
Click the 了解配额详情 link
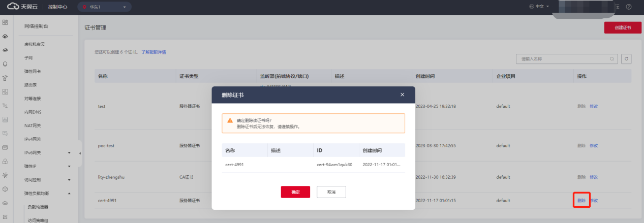click(154, 52)
